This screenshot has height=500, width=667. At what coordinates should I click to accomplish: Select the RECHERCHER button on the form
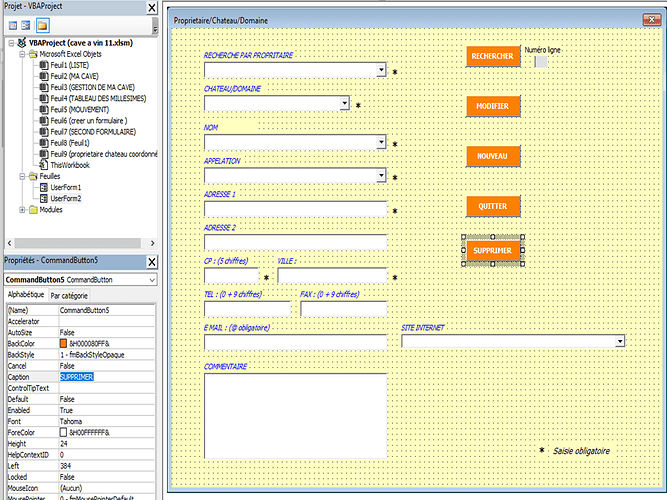tap(493, 56)
